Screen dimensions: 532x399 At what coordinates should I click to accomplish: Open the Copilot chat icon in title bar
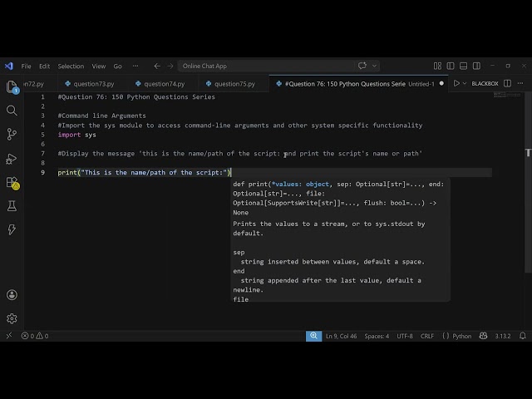(362, 66)
